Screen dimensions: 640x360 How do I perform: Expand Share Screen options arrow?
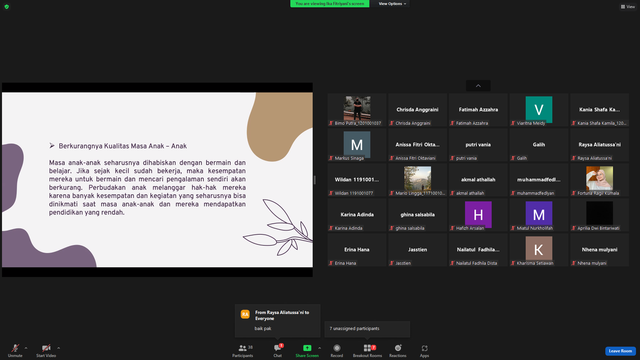320,348
